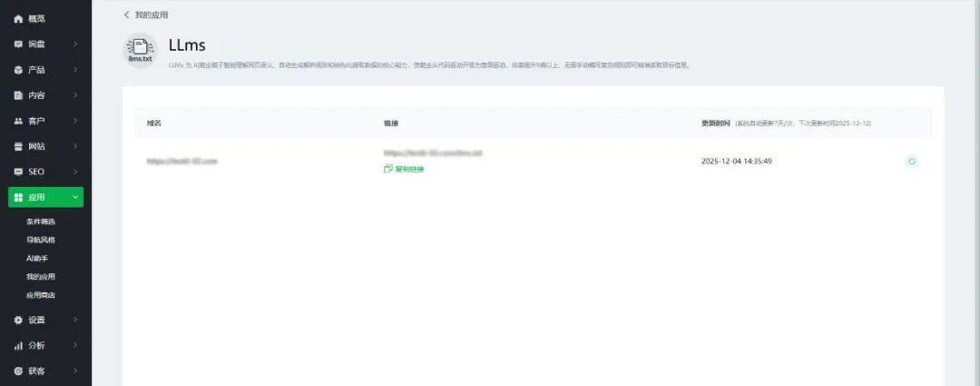Click the message icon beside 询盘
Screen dimensions: 980x386
tap(18, 45)
